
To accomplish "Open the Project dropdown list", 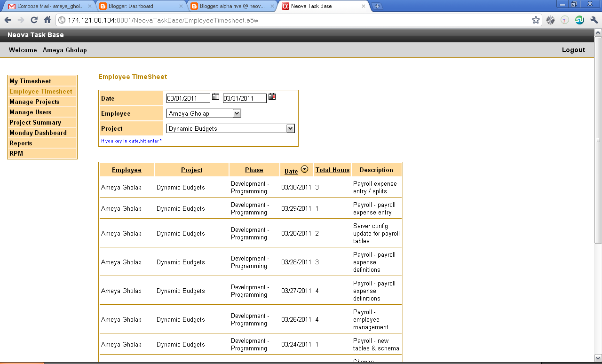I will (x=291, y=128).
